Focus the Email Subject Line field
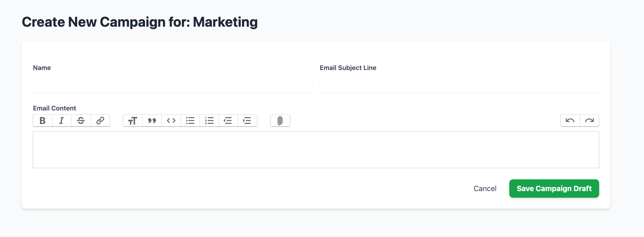 (459, 84)
